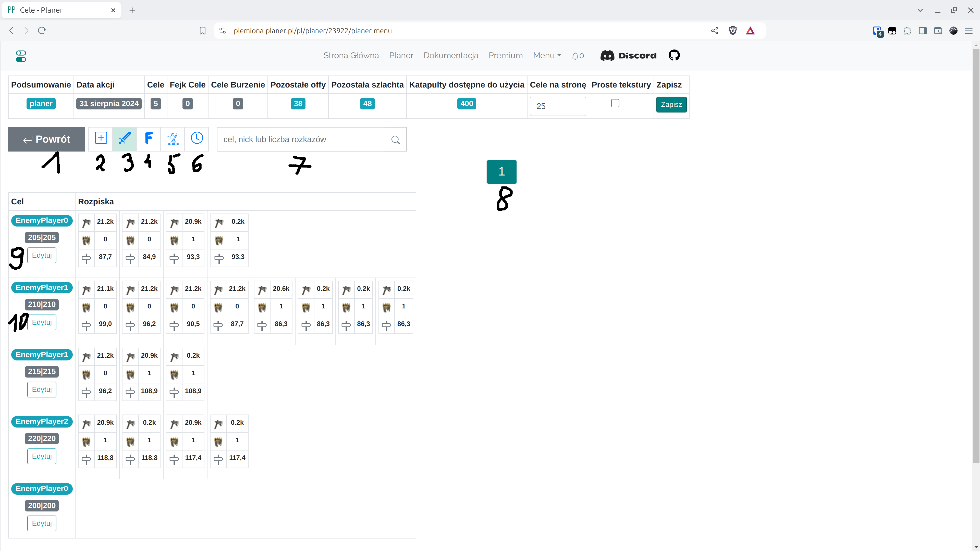
Task: Enable the Proste tekstury checkbox
Action: (615, 103)
